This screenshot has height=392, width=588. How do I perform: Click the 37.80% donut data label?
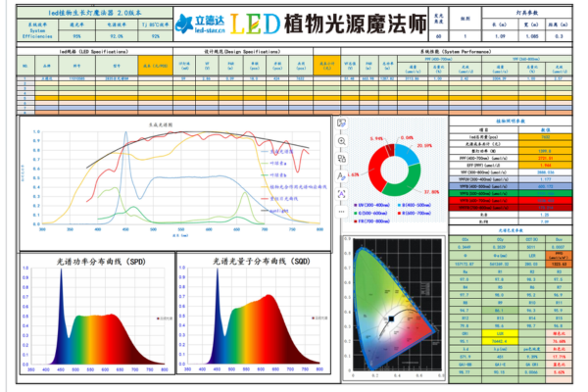coord(431,192)
